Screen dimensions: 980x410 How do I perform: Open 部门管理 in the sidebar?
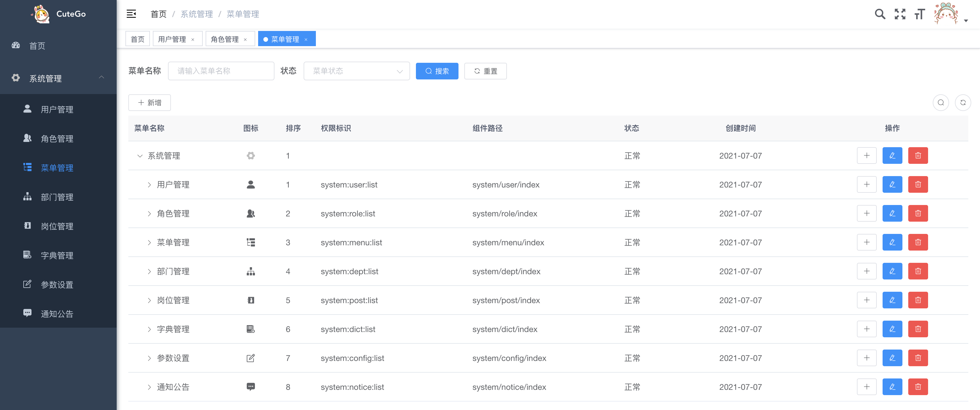(x=58, y=197)
